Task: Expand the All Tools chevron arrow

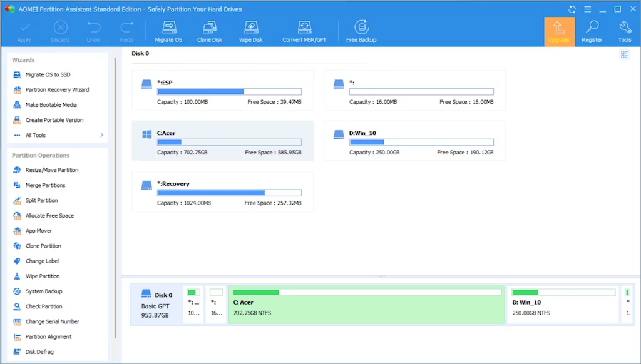Action: (101, 135)
